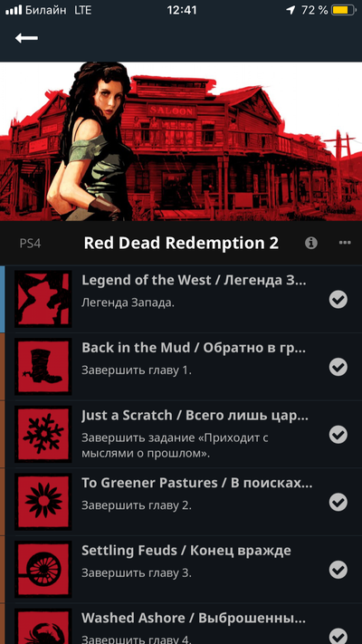Viewport: 362px width, 644px height.
Task: Open the Legend of the West trophy title
Action: click(x=195, y=280)
